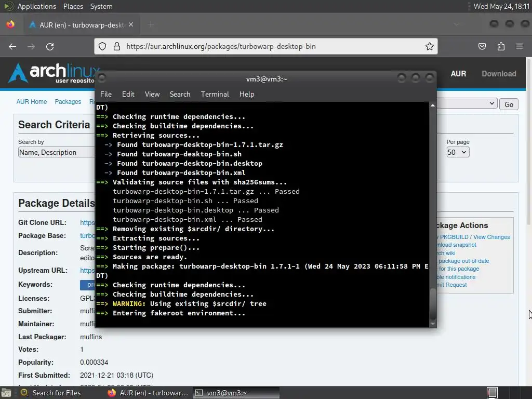
Task: Open Firefox hamburger application menu
Action: (x=520, y=46)
